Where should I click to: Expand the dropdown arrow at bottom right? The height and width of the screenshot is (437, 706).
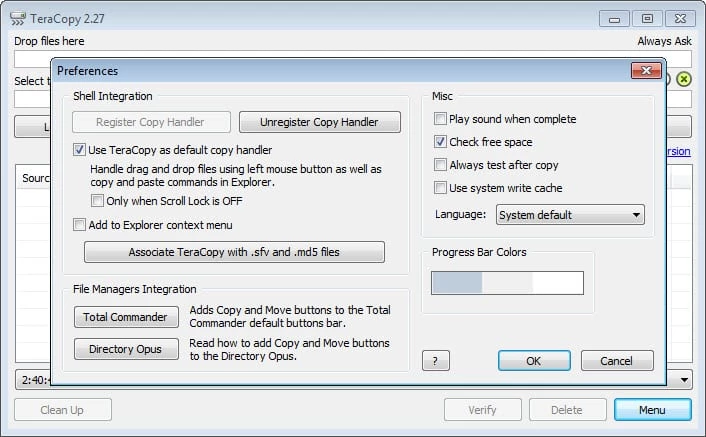684,380
